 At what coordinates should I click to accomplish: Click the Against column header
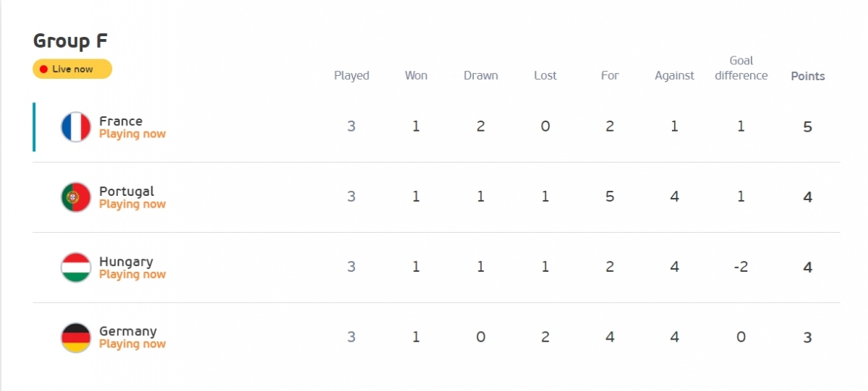click(674, 75)
